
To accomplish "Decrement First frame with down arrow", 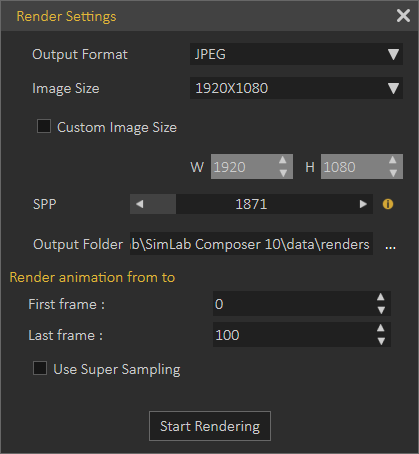I will (x=381, y=310).
